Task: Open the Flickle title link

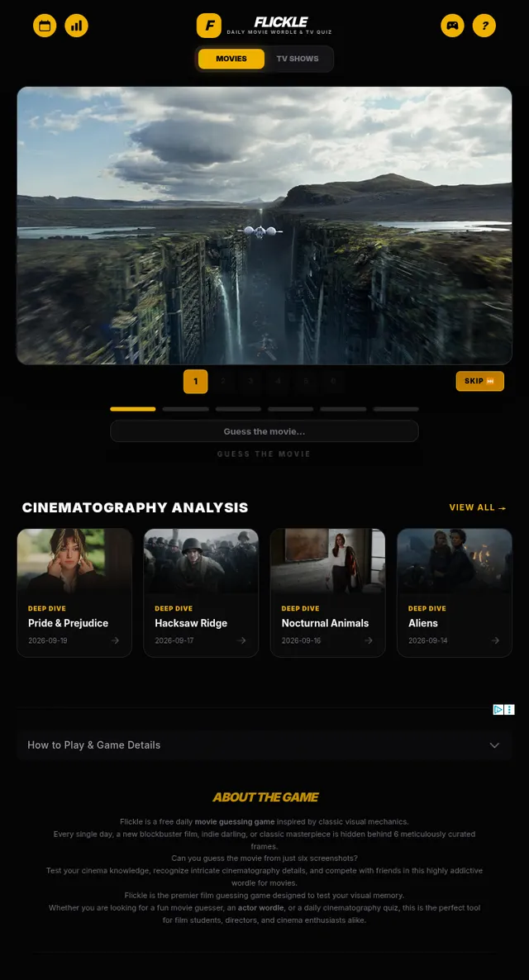Action: click(280, 22)
